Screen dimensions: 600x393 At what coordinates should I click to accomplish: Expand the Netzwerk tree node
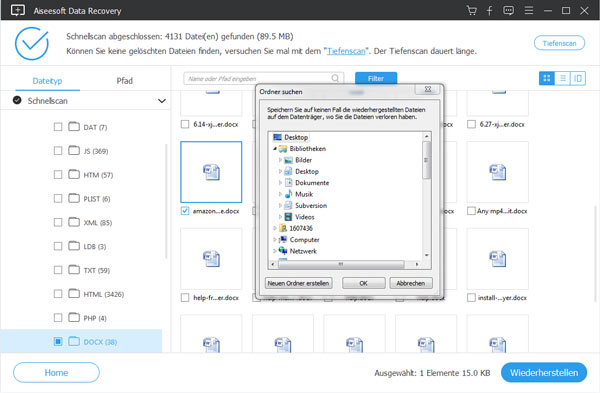(275, 251)
